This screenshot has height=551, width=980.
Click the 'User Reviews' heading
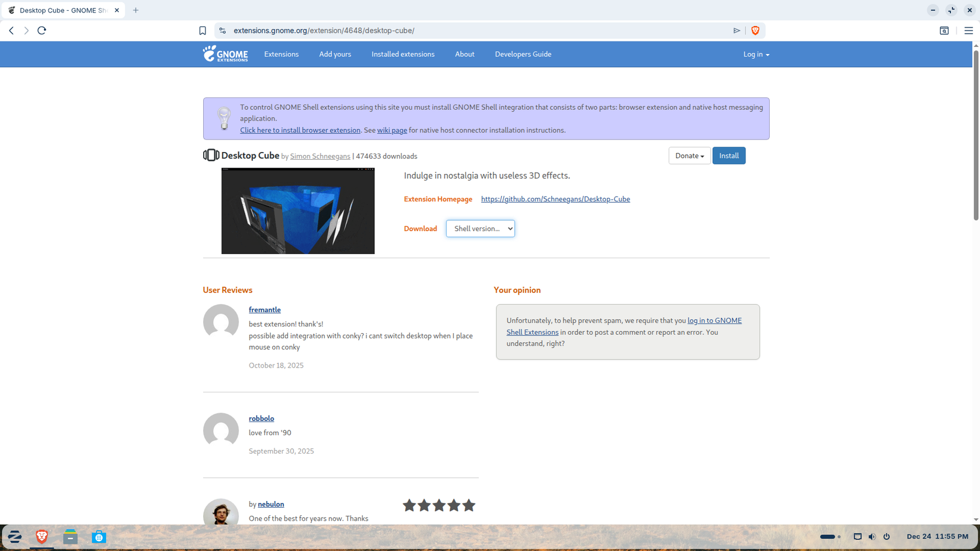[x=227, y=290]
